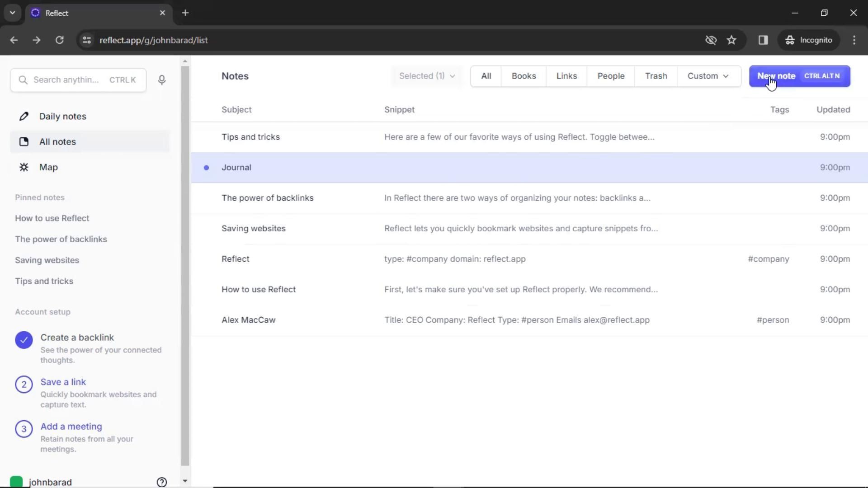The width and height of the screenshot is (868, 488).
Task: Bookmark page with star icon
Action: (731, 40)
